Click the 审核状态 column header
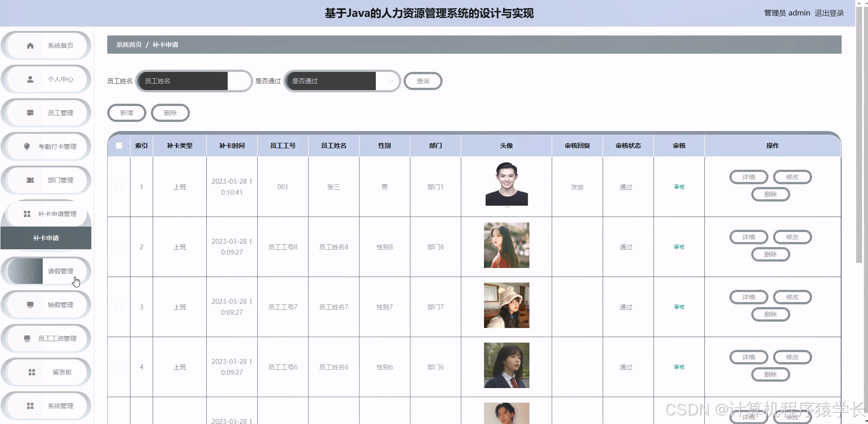The height and width of the screenshot is (424, 868). (x=629, y=146)
